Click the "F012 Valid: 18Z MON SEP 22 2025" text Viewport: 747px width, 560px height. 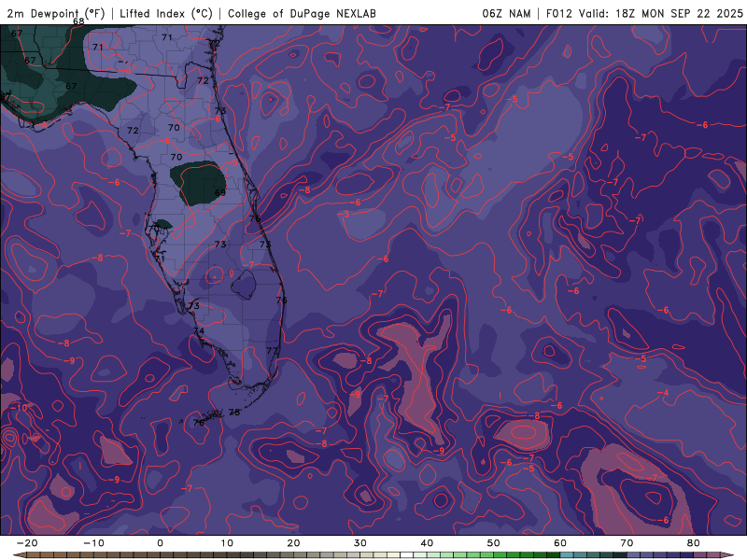pyautogui.click(x=644, y=13)
